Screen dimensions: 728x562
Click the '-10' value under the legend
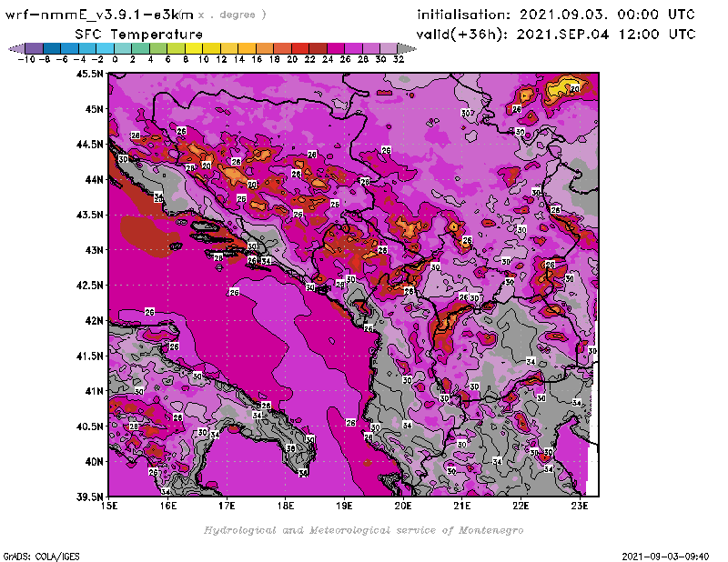click(26, 59)
